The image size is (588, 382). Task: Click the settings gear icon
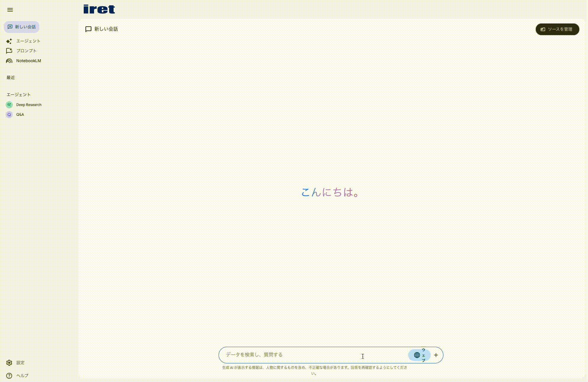pos(9,363)
